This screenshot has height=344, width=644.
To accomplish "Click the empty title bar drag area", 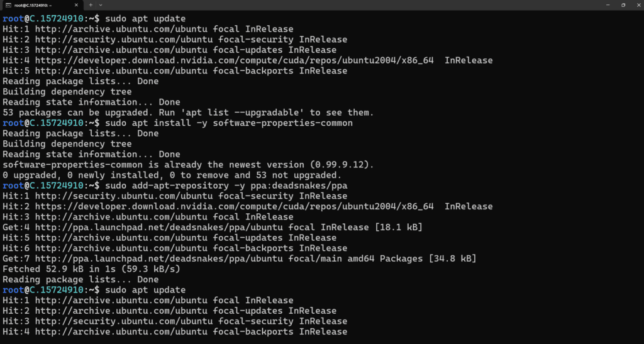I will (x=346, y=5).
